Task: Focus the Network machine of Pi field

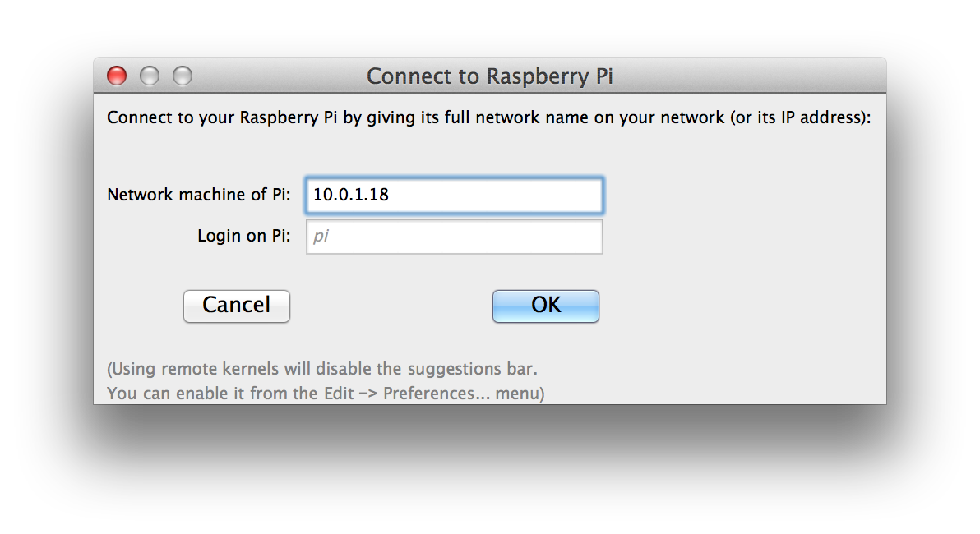Action: (455, 195)
